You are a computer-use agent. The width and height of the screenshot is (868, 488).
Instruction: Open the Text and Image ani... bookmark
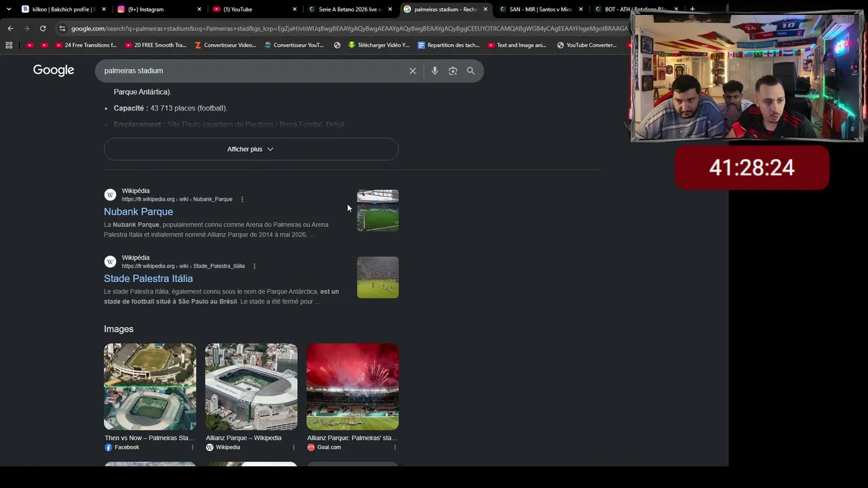[x=517, y=45]
